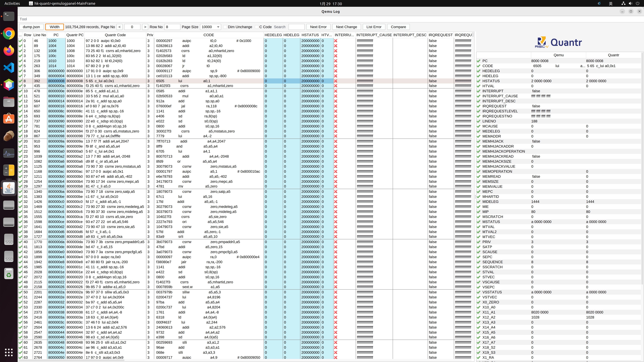Click the Line No column header
The image size is (644, 362).
pyautogui.click(x=40, y=35)
